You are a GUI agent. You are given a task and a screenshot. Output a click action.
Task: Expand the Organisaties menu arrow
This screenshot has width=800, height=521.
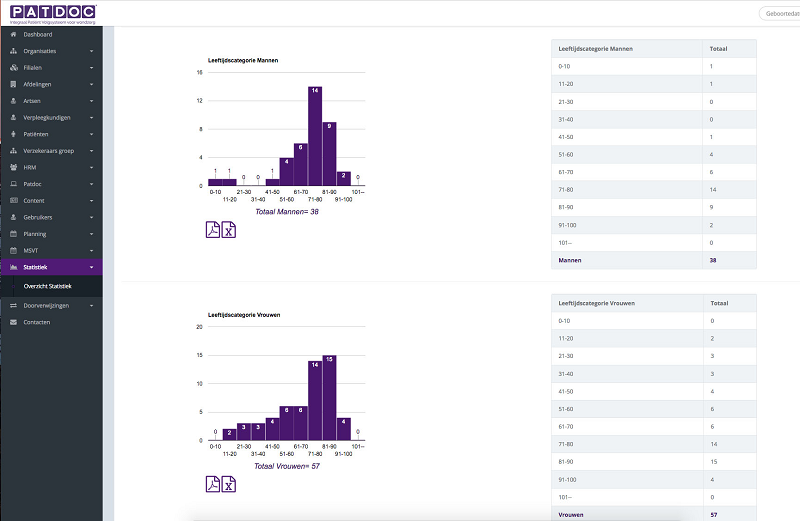(x=91, y=51)
